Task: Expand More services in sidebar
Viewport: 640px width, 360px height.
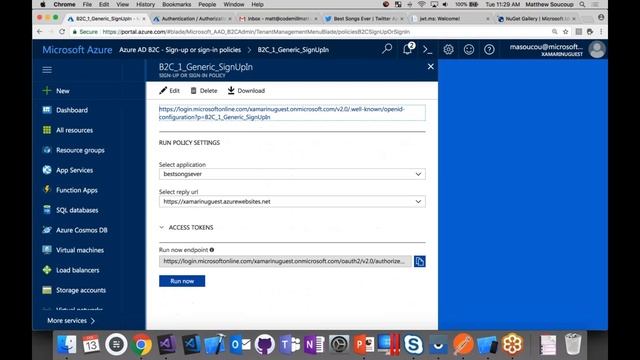Action: [71, 321]
